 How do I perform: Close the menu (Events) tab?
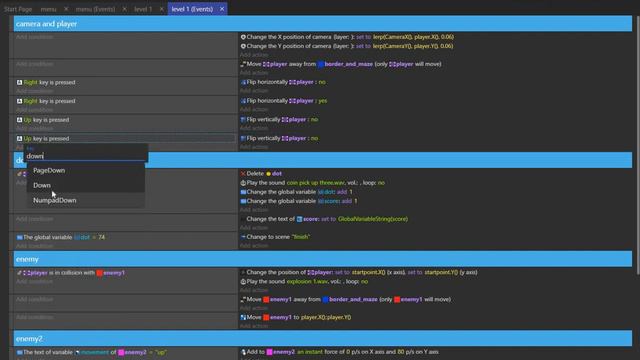[x=124, y=9]
